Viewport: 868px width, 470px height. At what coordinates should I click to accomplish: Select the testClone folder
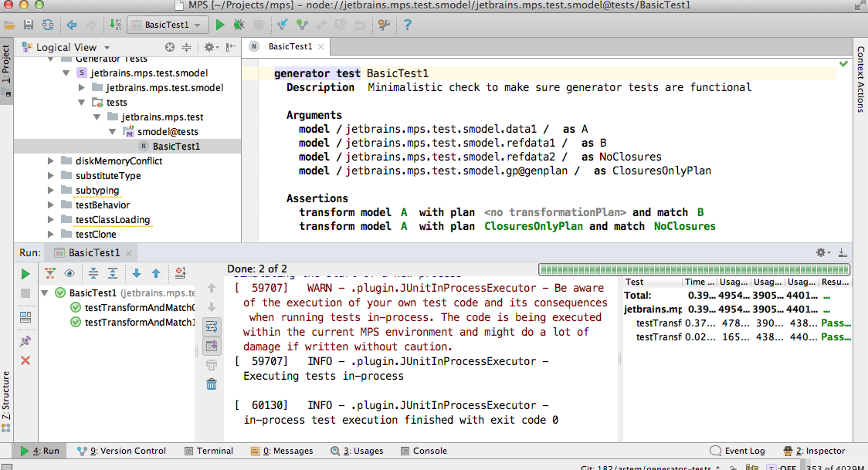tap(96, 234)
